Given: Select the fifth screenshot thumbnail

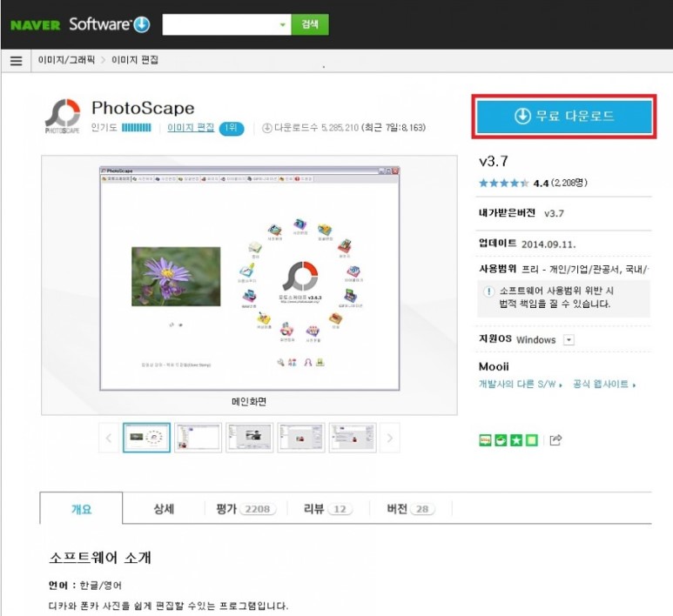Looking at the screenshot, I should pos(353,438).
